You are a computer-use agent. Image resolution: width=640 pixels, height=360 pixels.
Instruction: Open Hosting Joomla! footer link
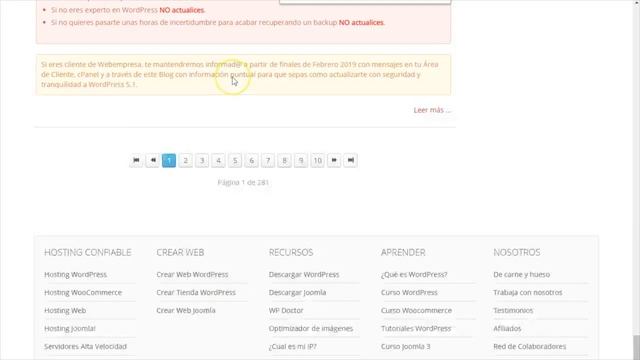[x=70, y=328]
